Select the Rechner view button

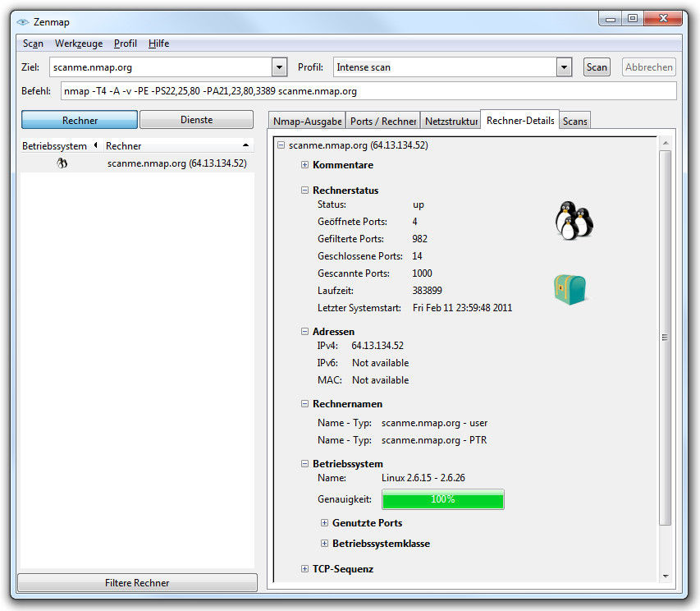click(80, 120)
